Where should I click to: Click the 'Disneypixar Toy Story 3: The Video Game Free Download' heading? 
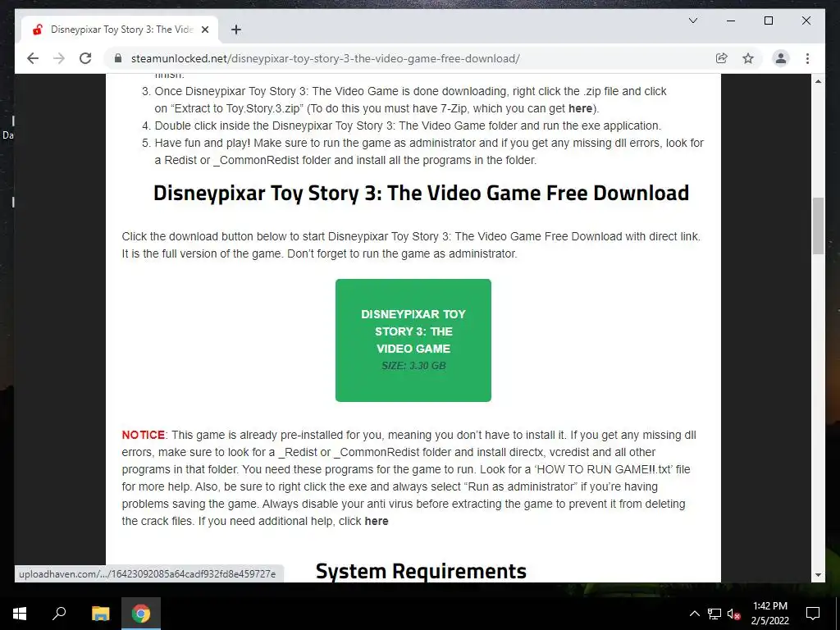pyautogui.click(x=421, y=193)
